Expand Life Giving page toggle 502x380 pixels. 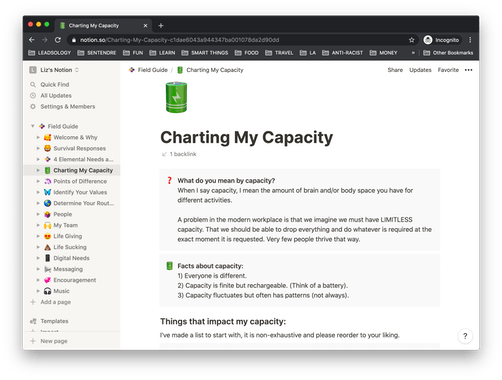[38, 236]
